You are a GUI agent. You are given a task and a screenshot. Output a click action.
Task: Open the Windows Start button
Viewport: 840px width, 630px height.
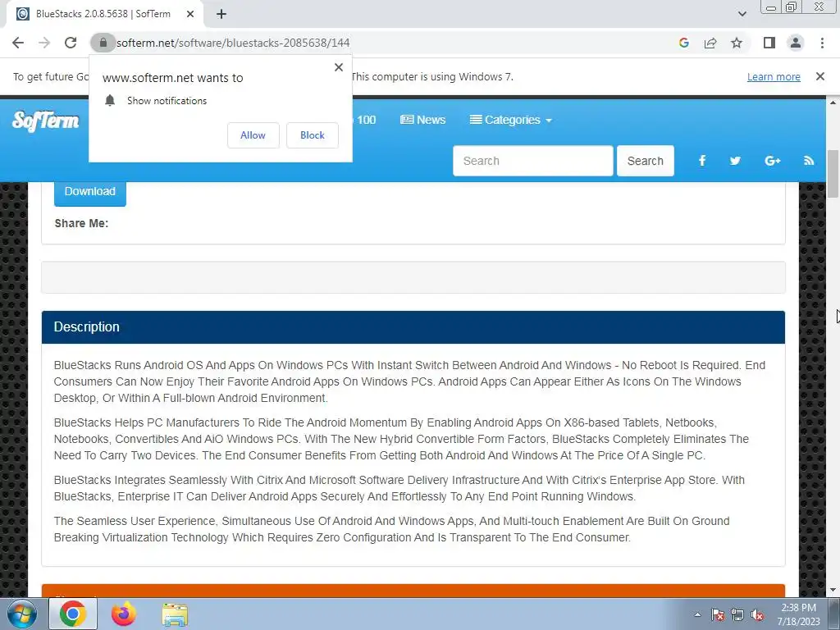pos(22,614)
